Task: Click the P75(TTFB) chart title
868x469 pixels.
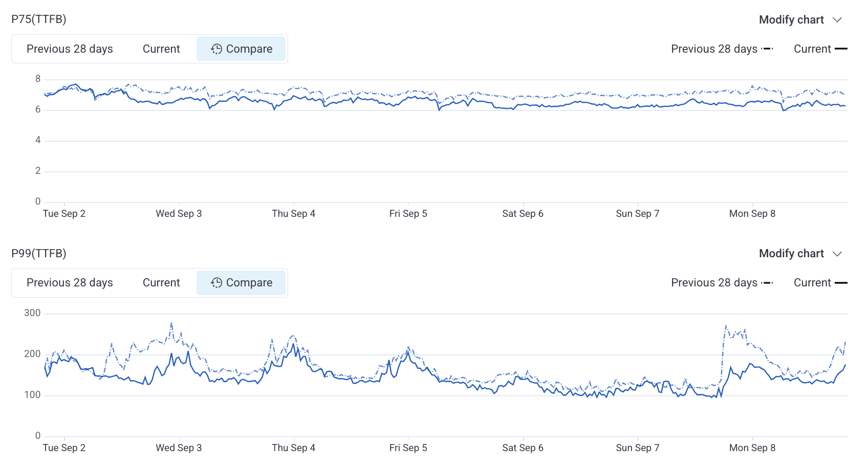Action: click(x=39, y=19)
